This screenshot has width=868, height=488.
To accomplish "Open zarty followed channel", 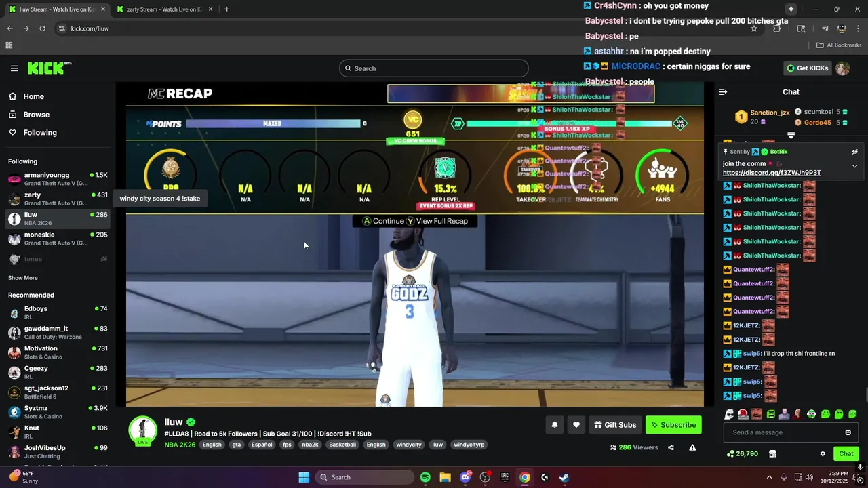I will click(x=58, y=199).
